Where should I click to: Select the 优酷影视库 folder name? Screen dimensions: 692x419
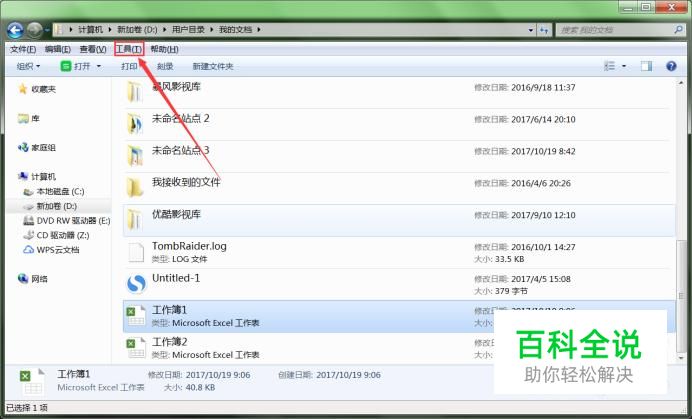click(x=176, y=214)
